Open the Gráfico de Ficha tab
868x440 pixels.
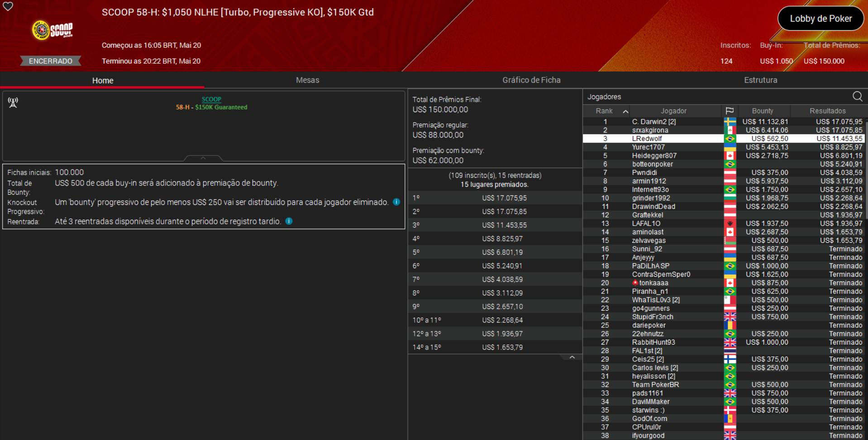[x=531, y=80]
